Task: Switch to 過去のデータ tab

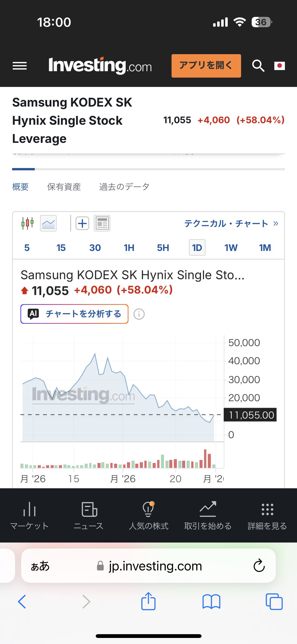Action: click(x=124, y=187)
